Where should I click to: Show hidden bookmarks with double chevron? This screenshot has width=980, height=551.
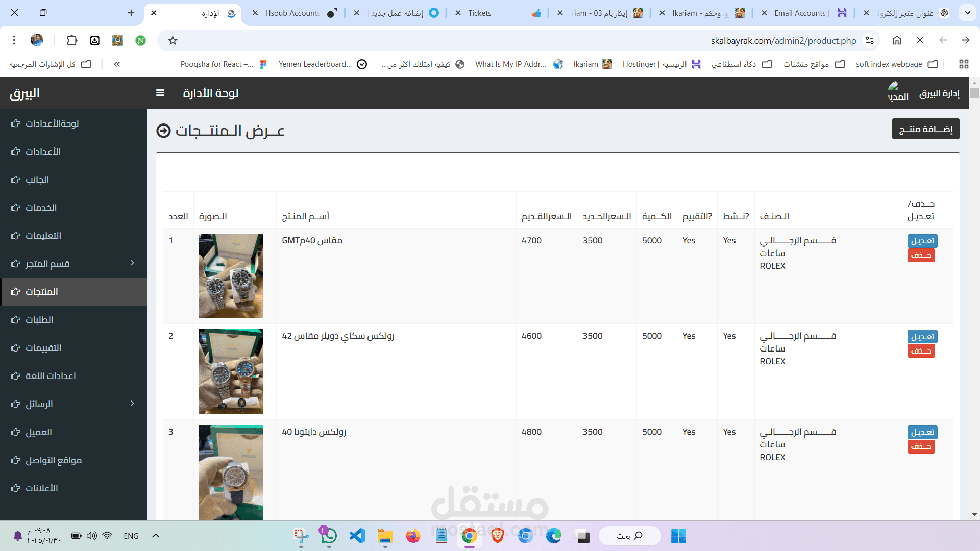(117, 64)
